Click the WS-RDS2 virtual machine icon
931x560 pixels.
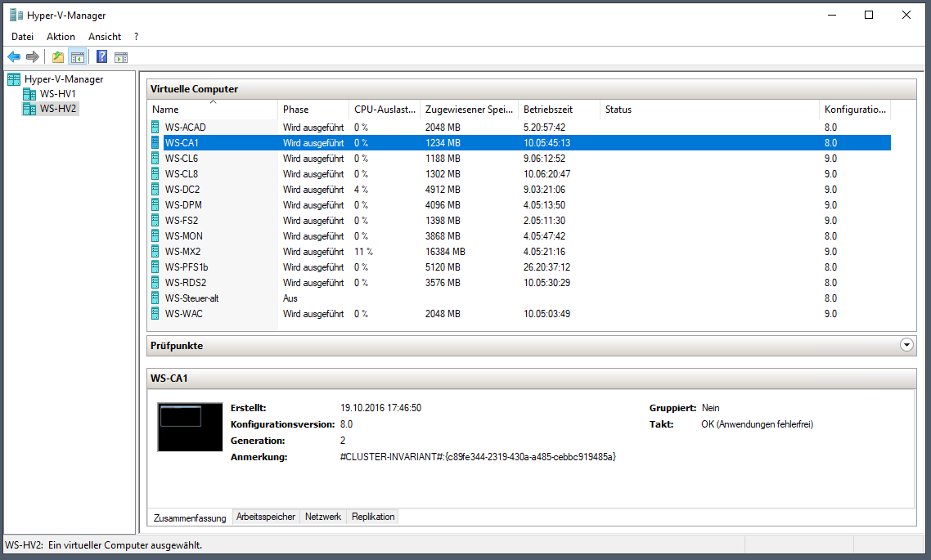[x=155, y=282]
